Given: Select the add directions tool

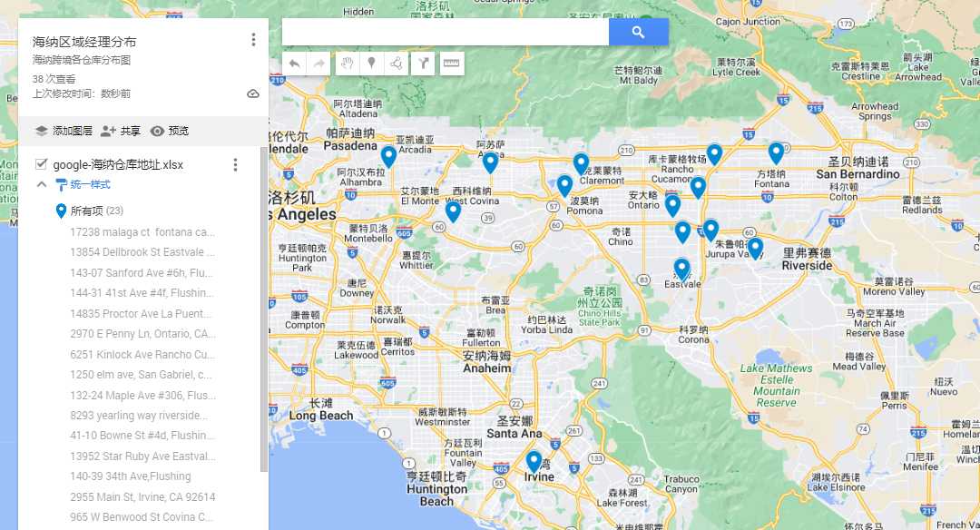Looking at the screenshot, I should point(423,63).
